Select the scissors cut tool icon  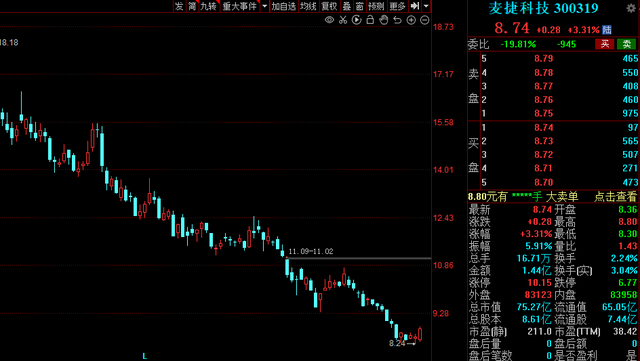343,20
